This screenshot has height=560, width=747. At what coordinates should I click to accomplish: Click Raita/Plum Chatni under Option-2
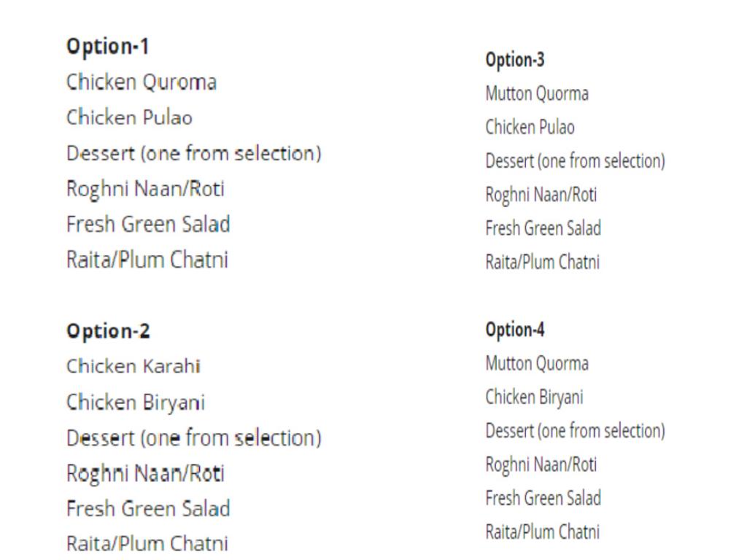(147, 544)
